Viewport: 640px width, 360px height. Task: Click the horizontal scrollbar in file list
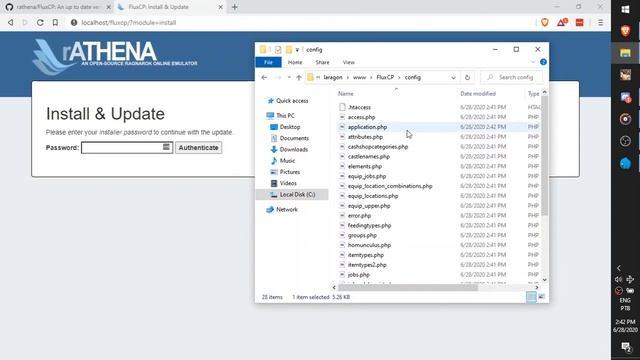(x=408, y=287)
